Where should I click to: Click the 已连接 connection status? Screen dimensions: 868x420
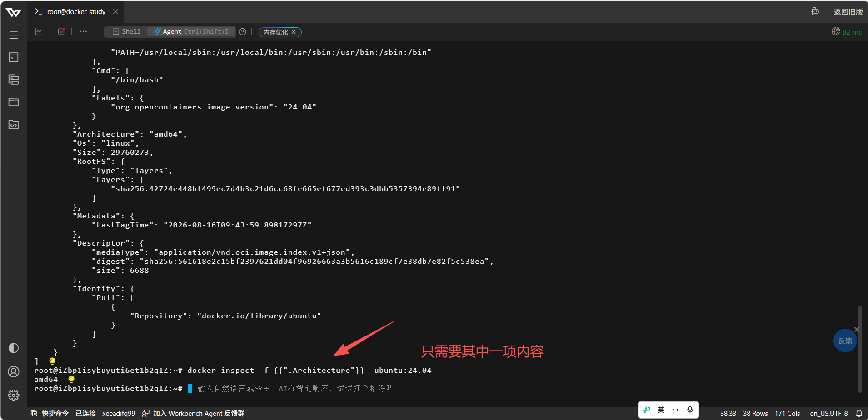coord(85,413)
